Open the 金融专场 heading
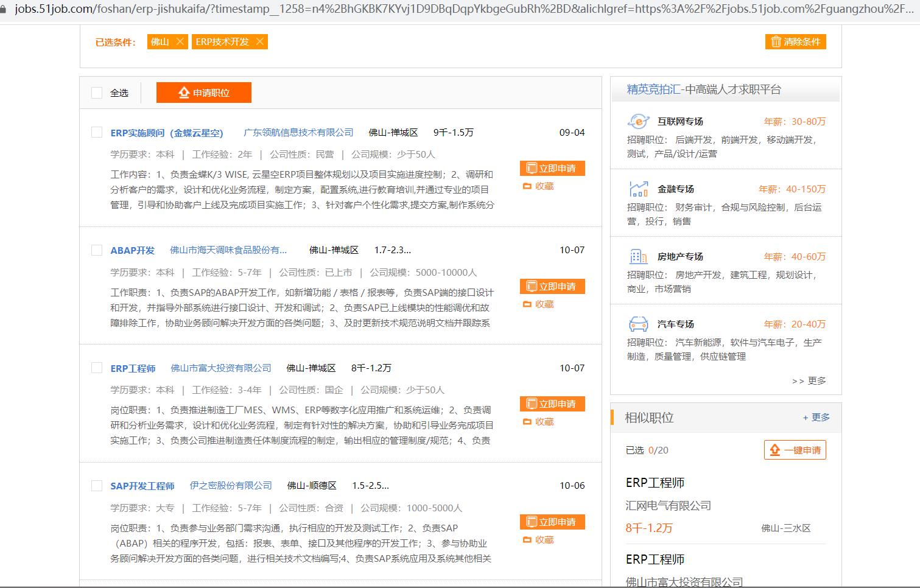Screen dimensions: 920x588 coord(676,189)
